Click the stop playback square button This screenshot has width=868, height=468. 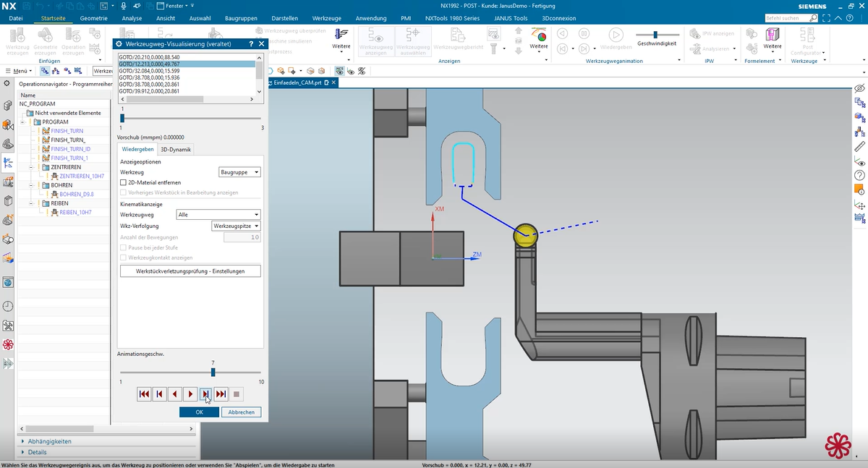tap(237, 394)
